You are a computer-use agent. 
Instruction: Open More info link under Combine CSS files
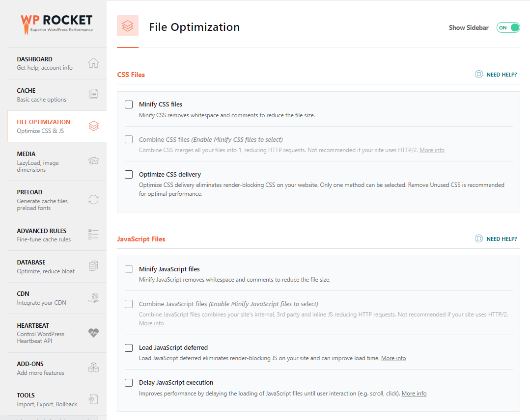pyautogui.click(x=432, y=150)
